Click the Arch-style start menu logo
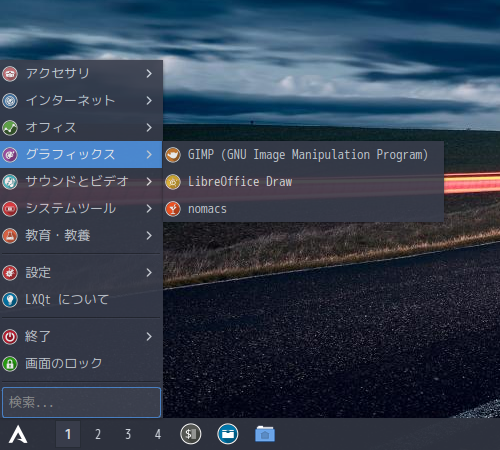 coord(18,434)
